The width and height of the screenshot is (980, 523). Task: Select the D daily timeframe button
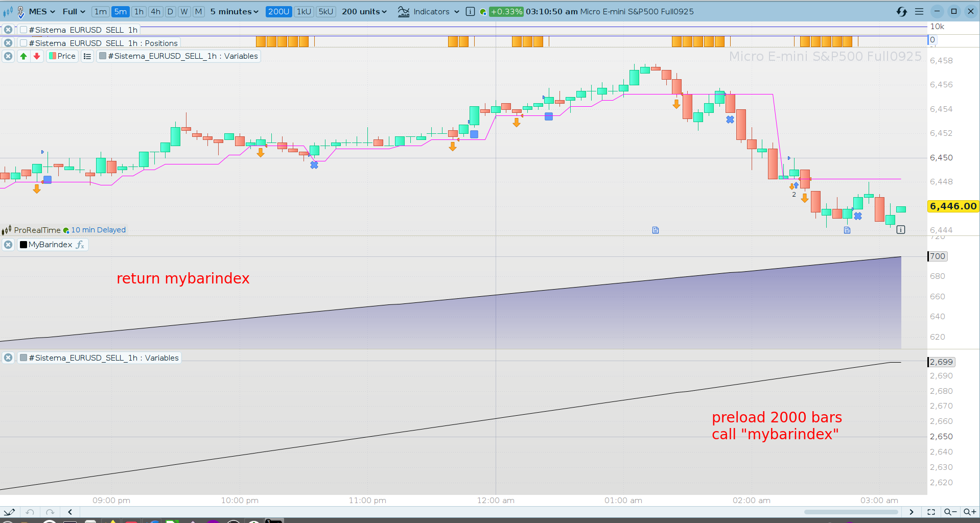[170, 11]
